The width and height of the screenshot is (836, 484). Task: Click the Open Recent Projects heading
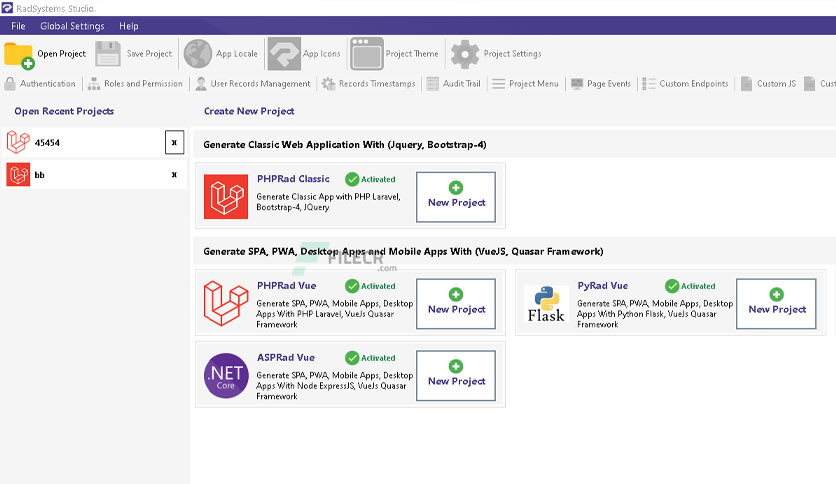click(64, 111)
